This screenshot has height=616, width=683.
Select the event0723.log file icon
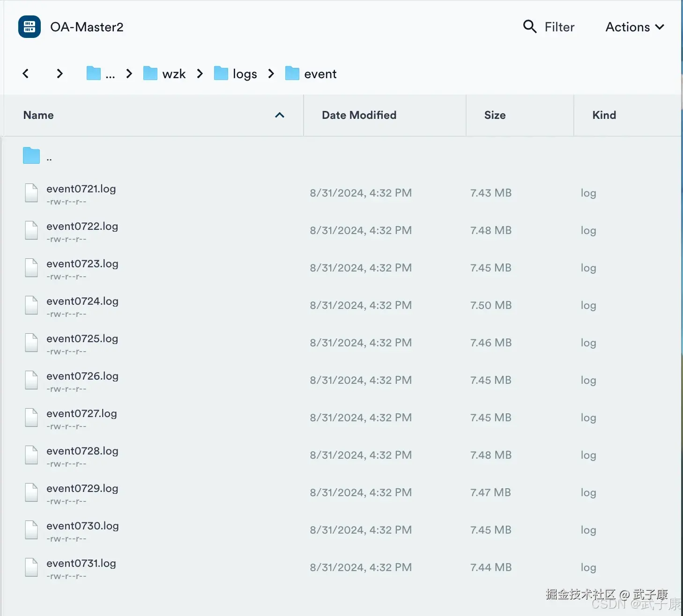click(x=31, y=268)
